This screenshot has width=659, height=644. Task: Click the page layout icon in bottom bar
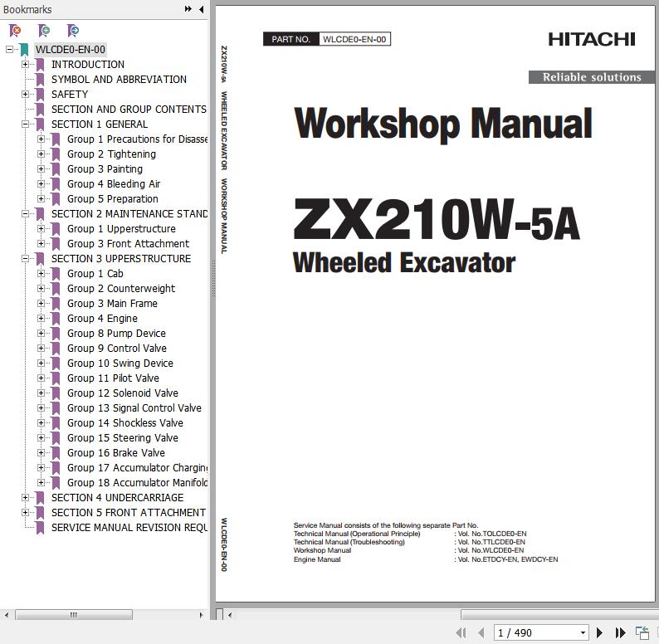coord(642,632)
